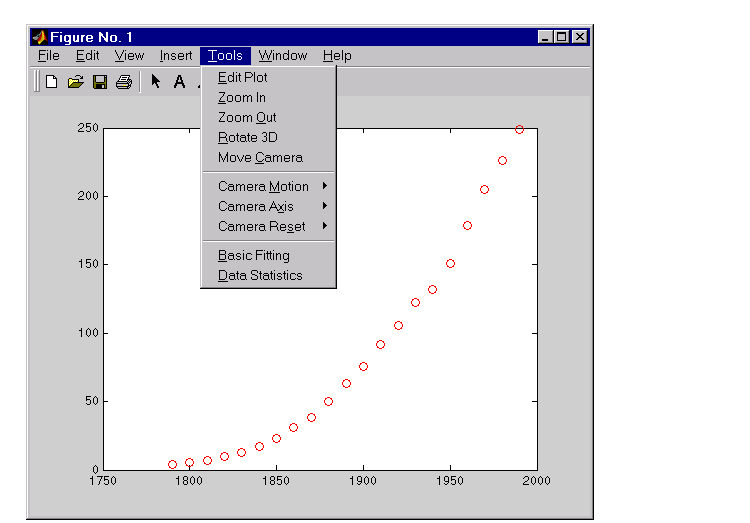Open the File menu
Viewport: 750px width, 523px height.
point(49,56)
